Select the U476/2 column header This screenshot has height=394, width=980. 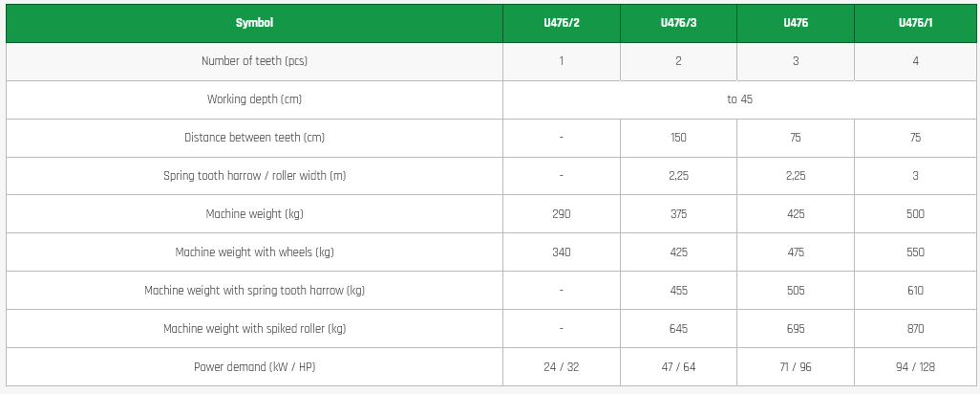[562, 23]
